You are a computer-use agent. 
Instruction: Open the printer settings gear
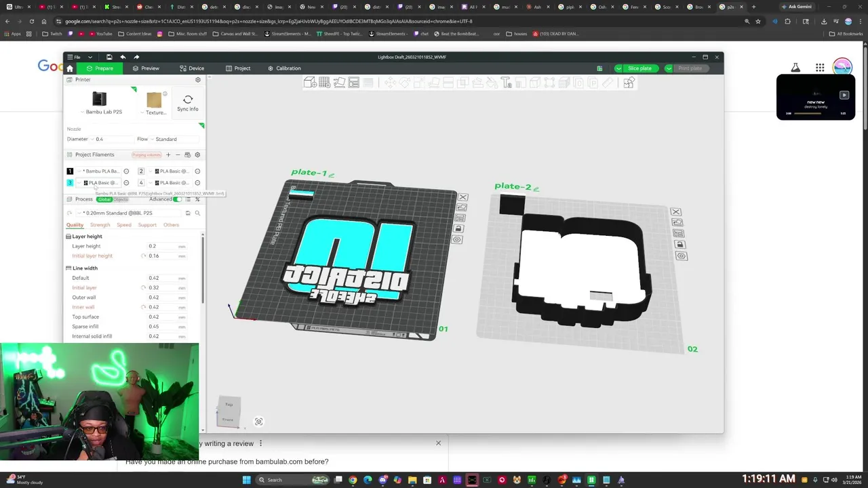(198, 79)
